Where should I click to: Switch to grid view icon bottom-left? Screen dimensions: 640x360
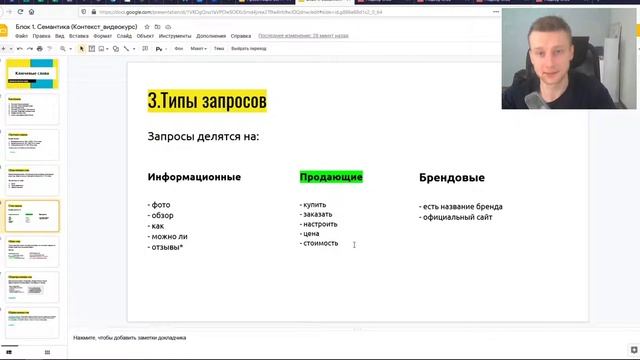[x=47, y=352]
